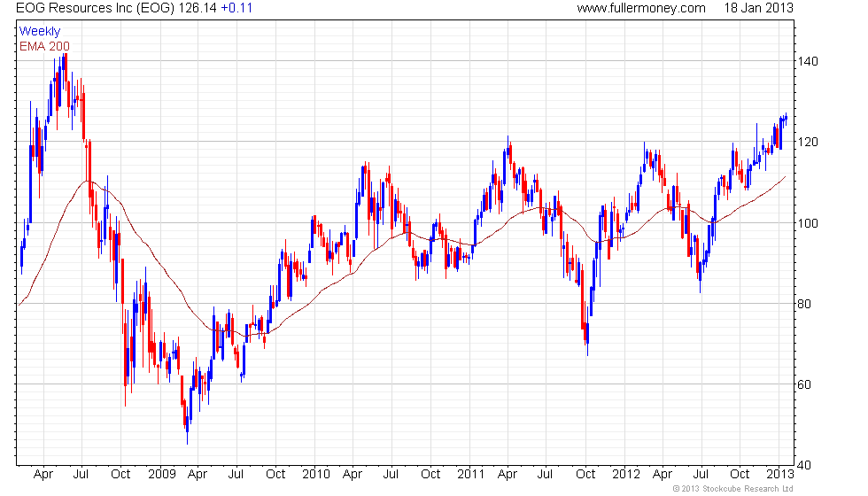Image resolution: width=868 pixels, height=496 pixels.
Task: Click the '2012' time axis label
Action: [x=626, y=474]
